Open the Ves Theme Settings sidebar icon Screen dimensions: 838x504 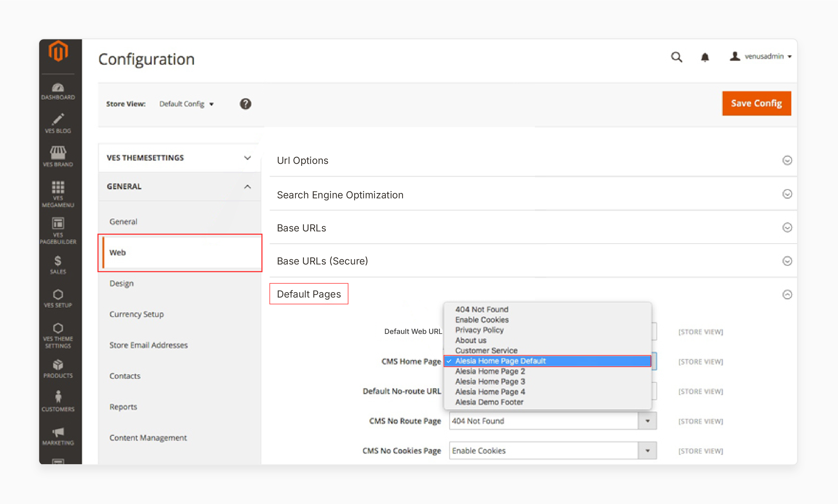pos(58,336)
